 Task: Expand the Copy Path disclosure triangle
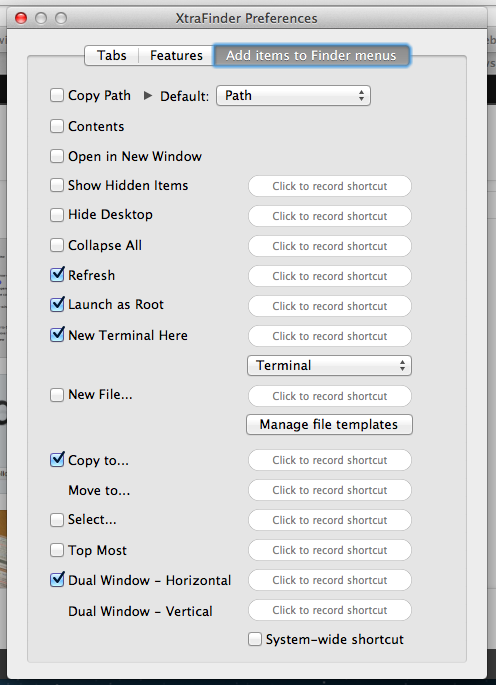(148, 96)
